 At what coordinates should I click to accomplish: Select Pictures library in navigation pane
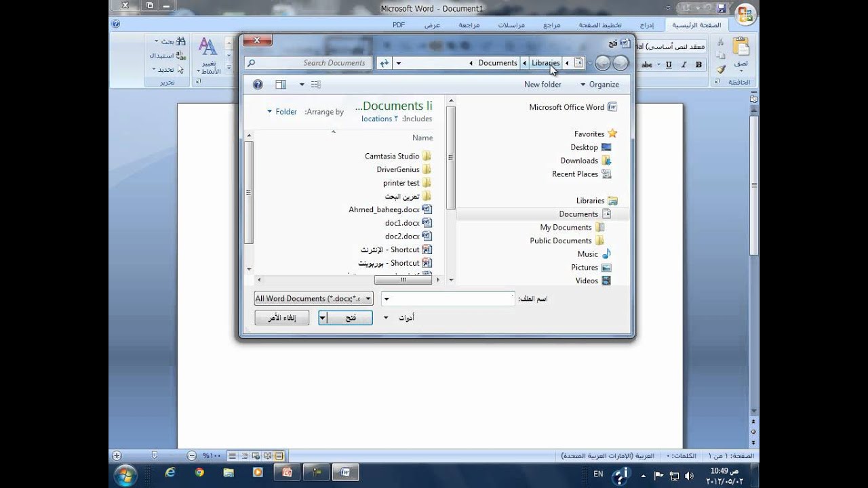point(591,268)
